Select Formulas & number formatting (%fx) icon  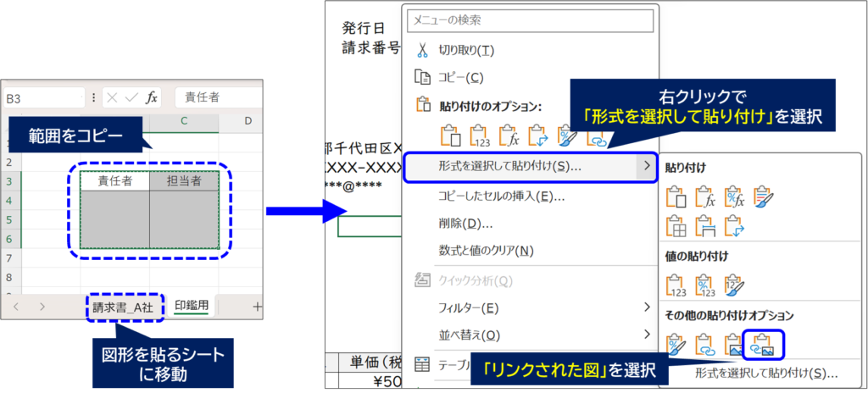coord(735,196)
